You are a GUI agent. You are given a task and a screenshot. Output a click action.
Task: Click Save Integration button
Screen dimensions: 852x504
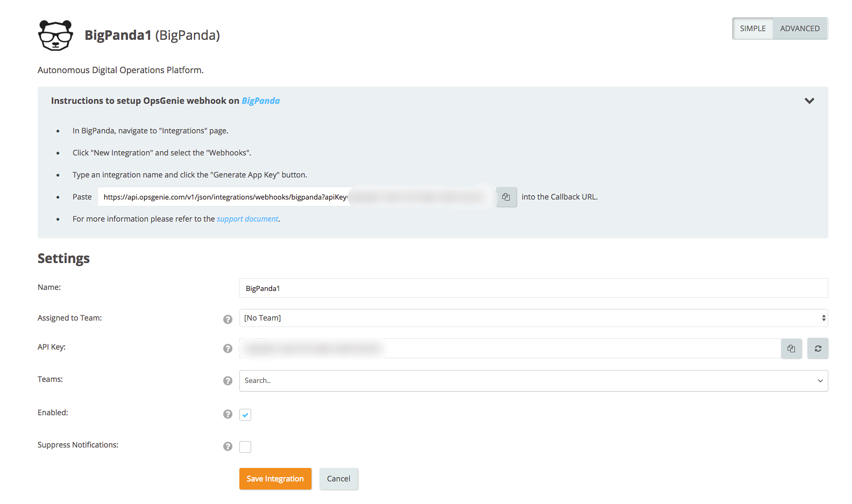pos(275,479)
